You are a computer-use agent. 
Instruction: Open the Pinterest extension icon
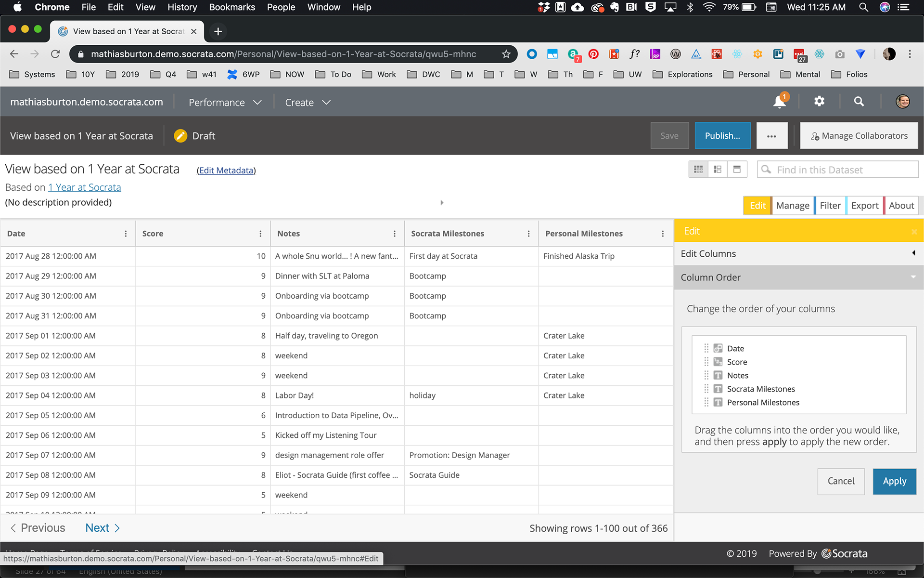pyautogui.click(x=593, y=54)
